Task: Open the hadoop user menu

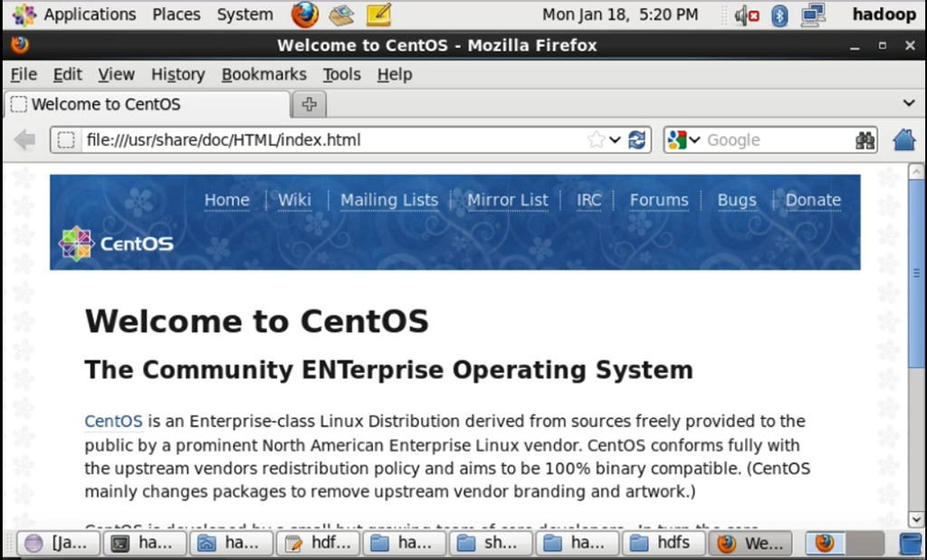Action: (x=884, y=14)
